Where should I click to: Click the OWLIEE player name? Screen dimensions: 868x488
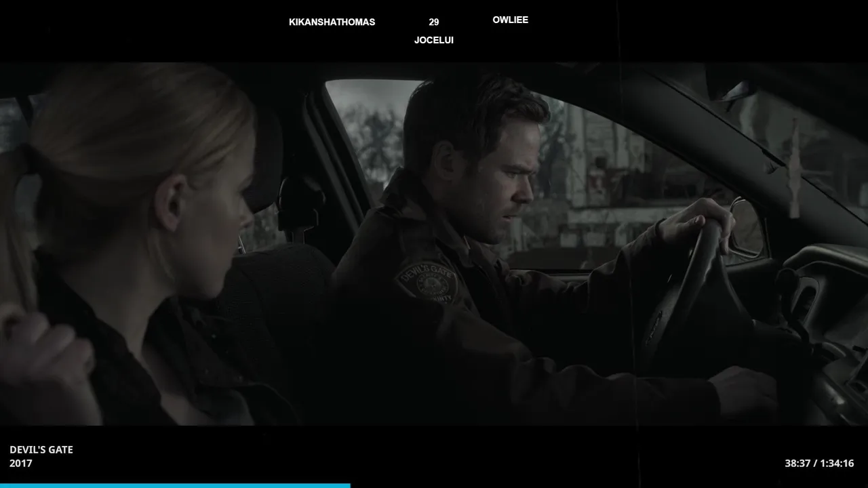[510, 20]
